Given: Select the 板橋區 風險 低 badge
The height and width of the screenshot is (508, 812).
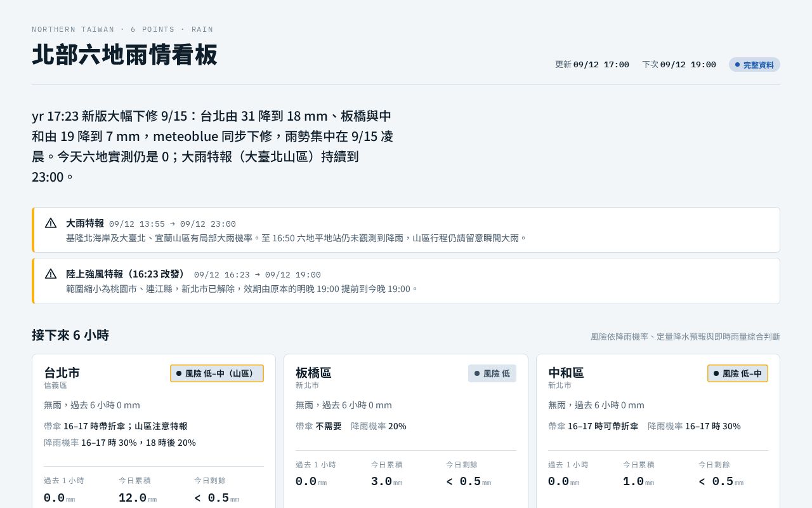Looking at the screenshot, I should click(492, 373).
